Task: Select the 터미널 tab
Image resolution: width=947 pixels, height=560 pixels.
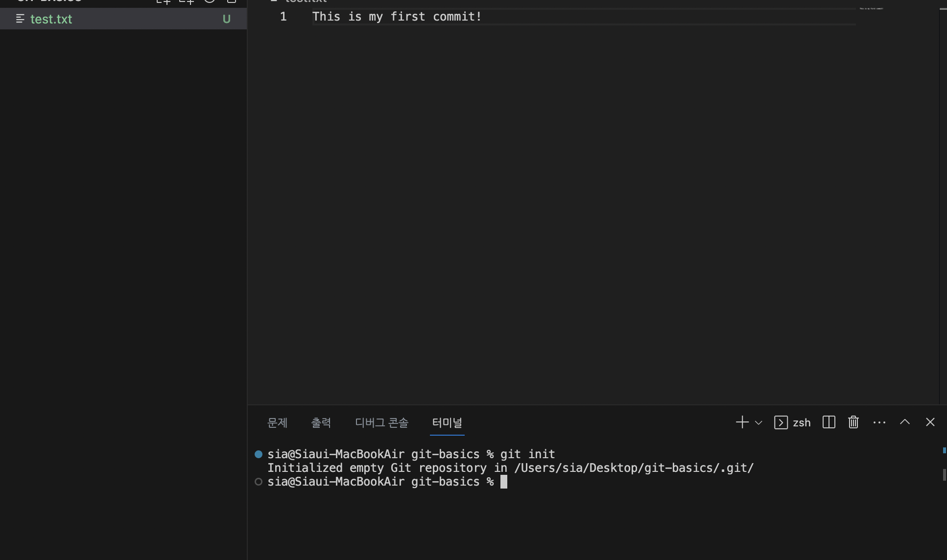Action: 447,422
